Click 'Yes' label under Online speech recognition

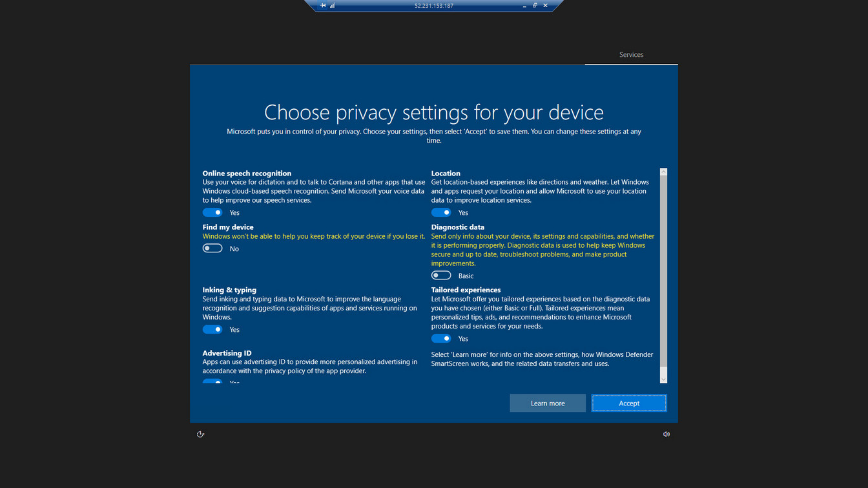pos(234,213)
